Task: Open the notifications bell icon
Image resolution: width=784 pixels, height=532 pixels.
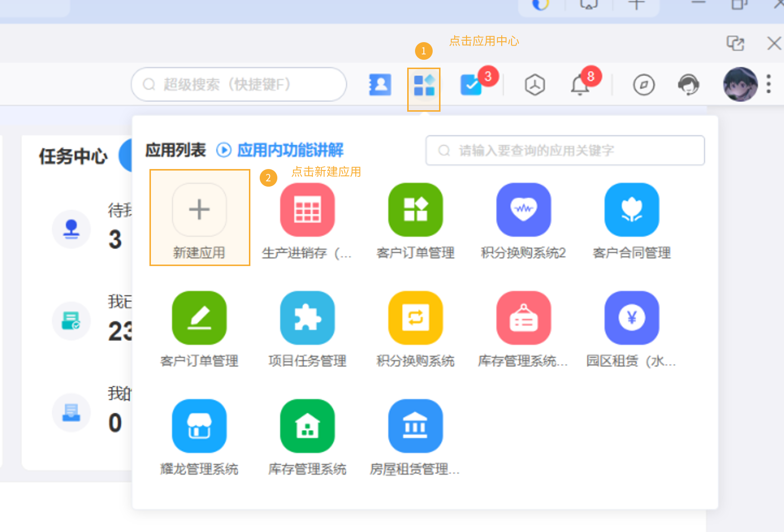Action: [580, 85]
